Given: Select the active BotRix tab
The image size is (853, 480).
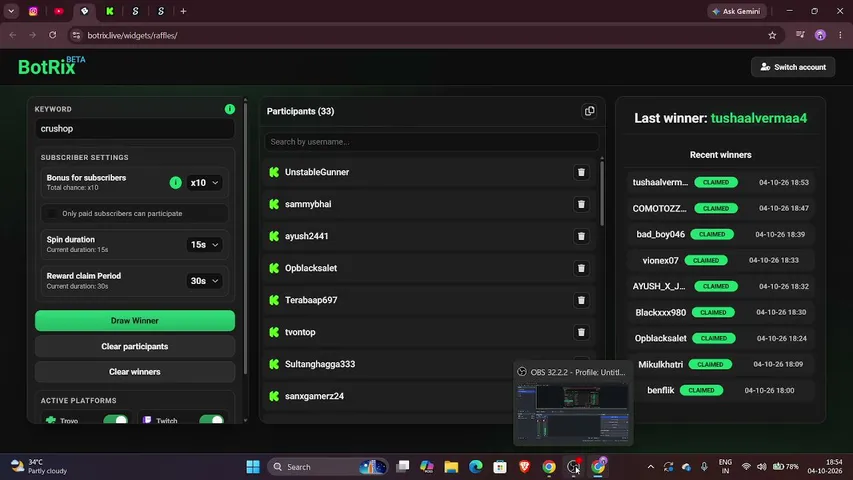Looking at the screenshot, I should [84, 11].
